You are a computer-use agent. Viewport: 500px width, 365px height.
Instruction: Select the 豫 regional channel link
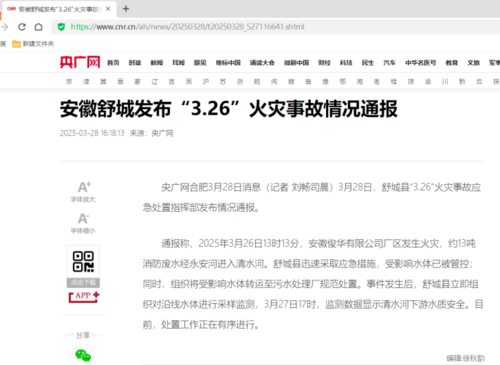click(325, 82)
